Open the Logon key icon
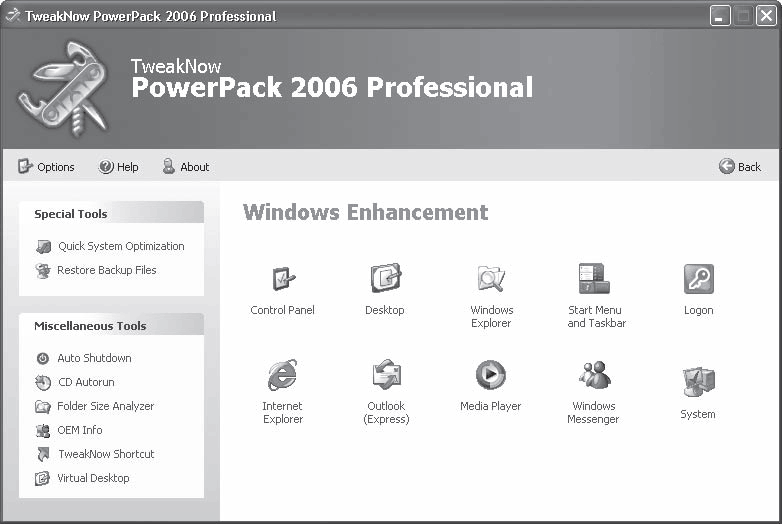 (x=699, y=279)
